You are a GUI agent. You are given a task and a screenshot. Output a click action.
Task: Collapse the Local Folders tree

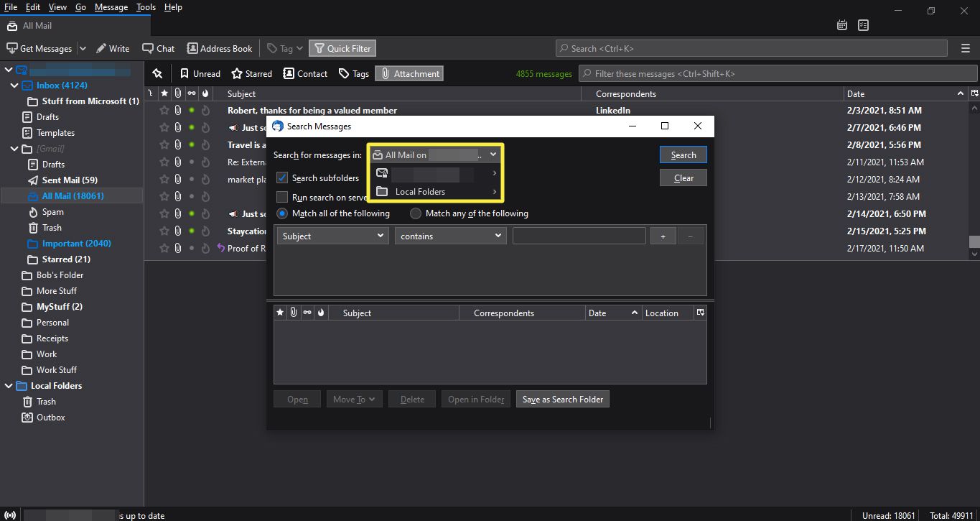pos(9,386)
